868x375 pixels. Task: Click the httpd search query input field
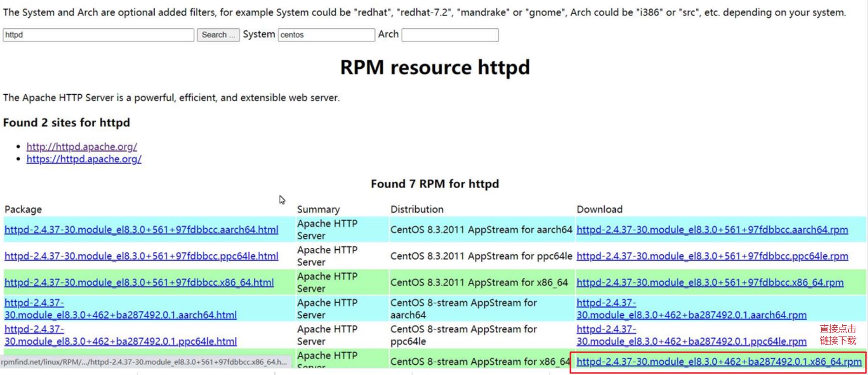coord(98,34)
